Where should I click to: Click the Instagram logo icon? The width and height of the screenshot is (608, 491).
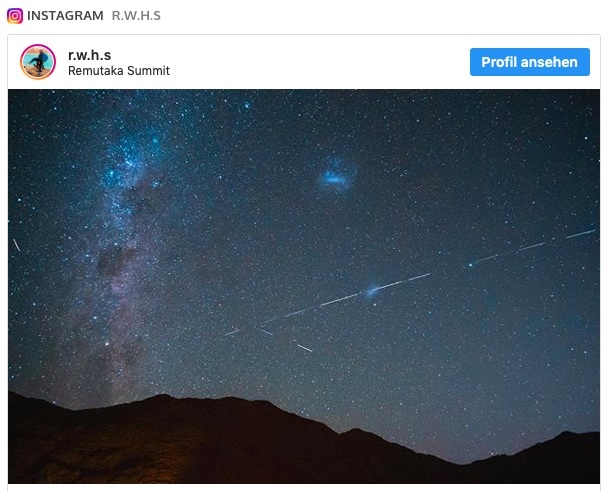coord(15,16)
